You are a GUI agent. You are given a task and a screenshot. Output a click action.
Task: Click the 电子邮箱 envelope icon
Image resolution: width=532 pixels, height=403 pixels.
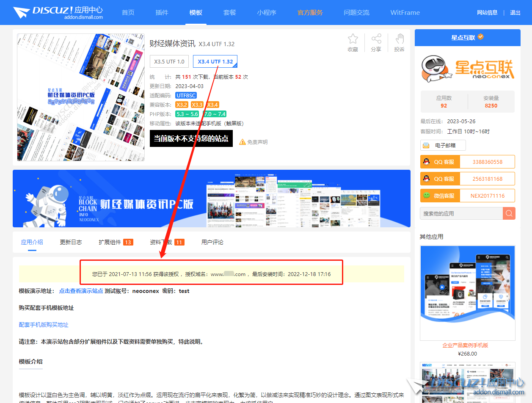426,145
